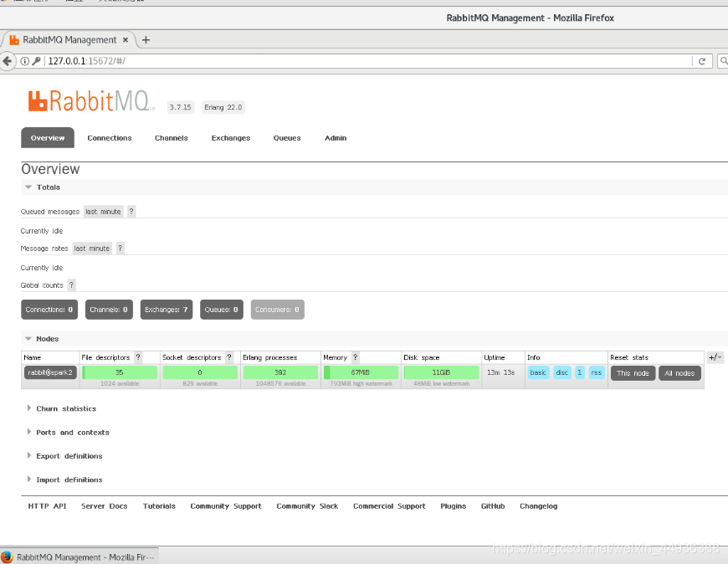The image size is (728, 564).
Task: Click Firefox icon in the taskbar
Action: (x=7, y=556)
